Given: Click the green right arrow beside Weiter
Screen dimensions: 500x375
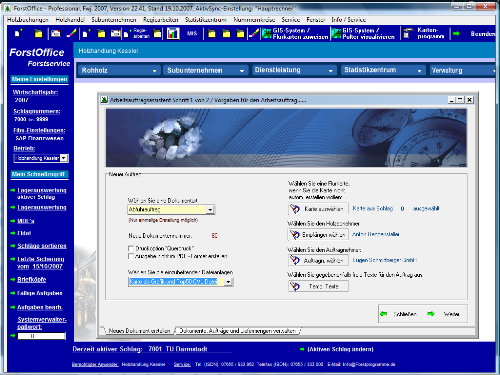Looking at the screenshot, I should click(431, 314).
